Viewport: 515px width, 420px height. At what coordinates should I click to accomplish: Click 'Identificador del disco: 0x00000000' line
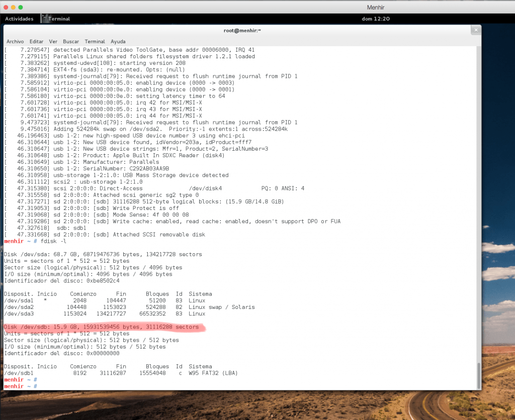tap(62, 353)
